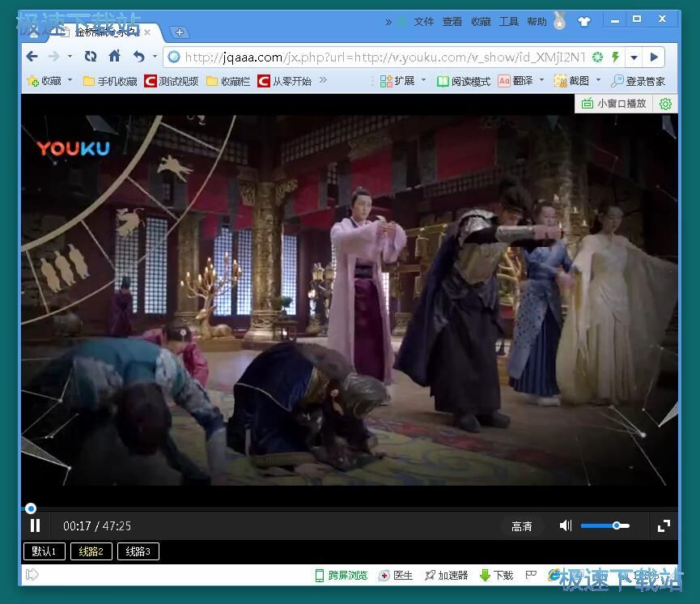The width and height of the screenshot is (700, 604).
Task: Click the medal icon in title bar
Action: click(x=559, y=20)
